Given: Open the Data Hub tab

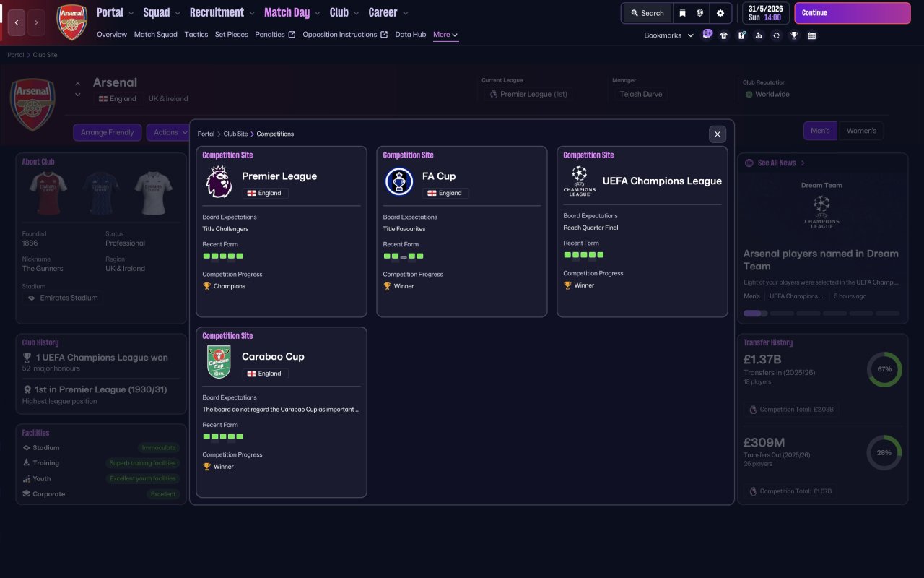Looking at the screenshot, I should 411,35.
